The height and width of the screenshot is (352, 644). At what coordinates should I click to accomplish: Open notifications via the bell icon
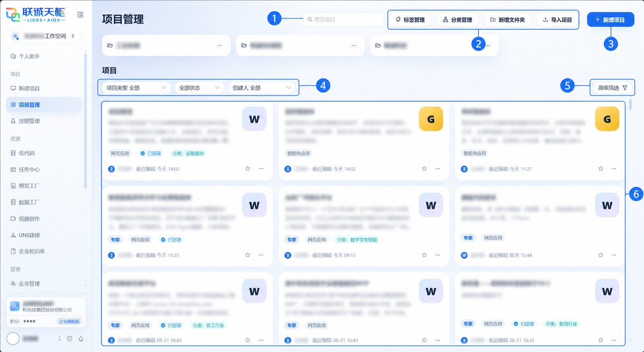point(81,339)
